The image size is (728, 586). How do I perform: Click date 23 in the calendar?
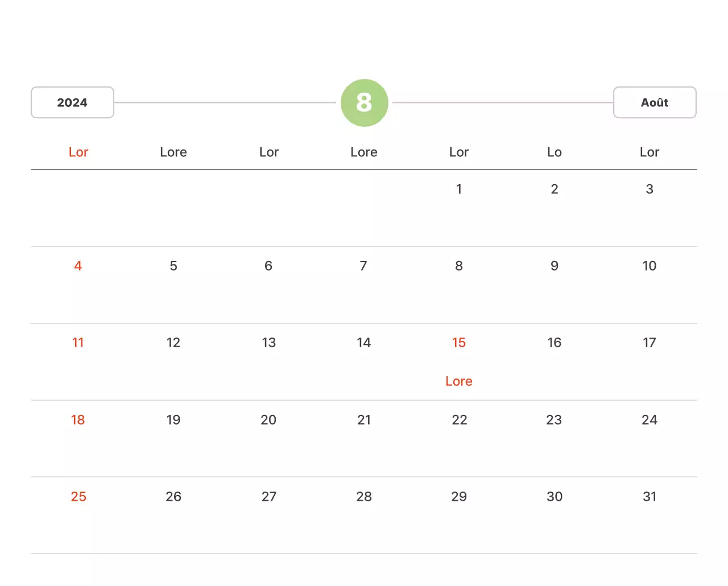(x=554, y=420)
